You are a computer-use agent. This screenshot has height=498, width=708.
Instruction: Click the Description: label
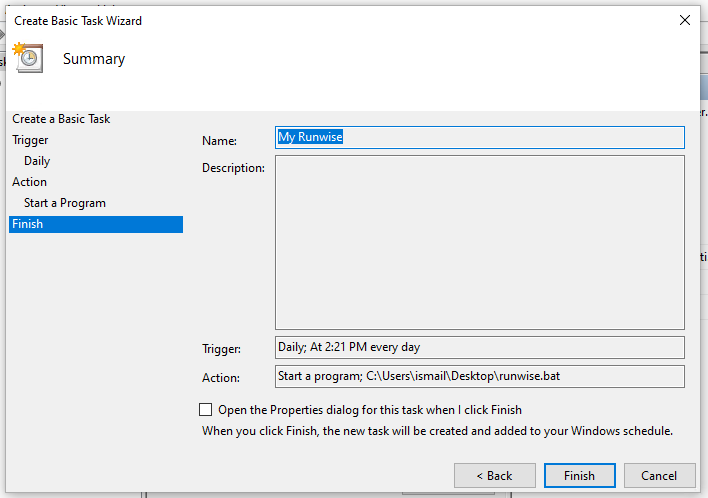tap(233, 168)
